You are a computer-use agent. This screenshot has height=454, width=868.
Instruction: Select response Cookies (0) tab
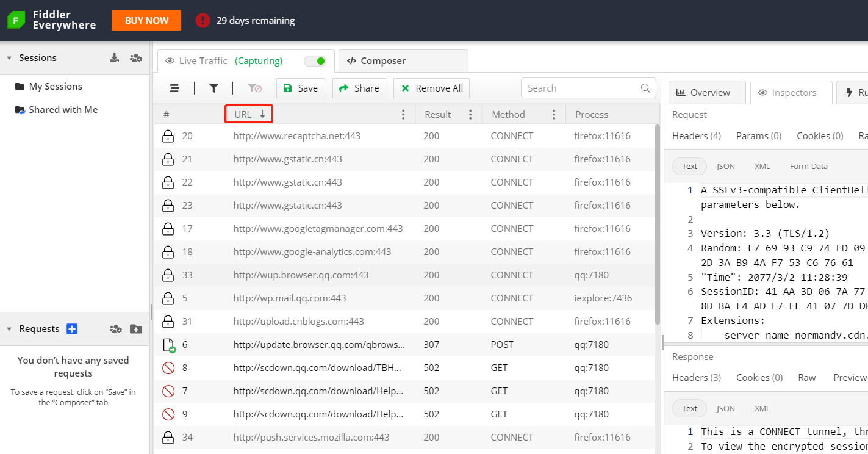759,378
